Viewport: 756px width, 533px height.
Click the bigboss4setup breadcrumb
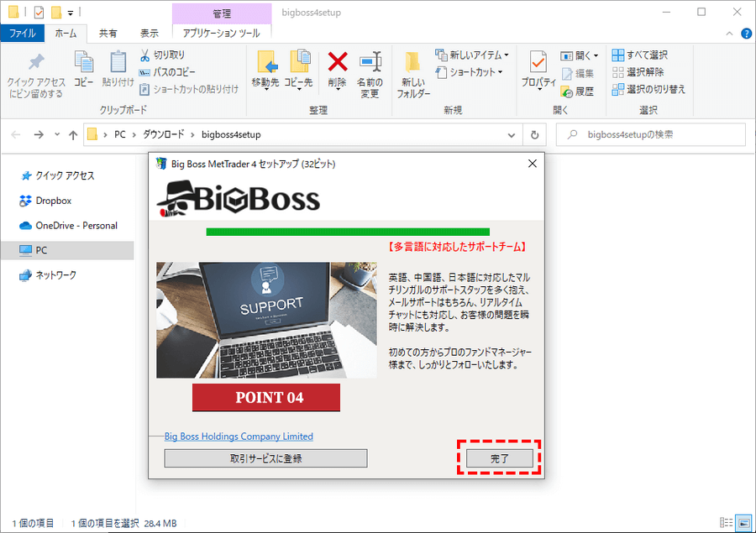tap(231, 135)
